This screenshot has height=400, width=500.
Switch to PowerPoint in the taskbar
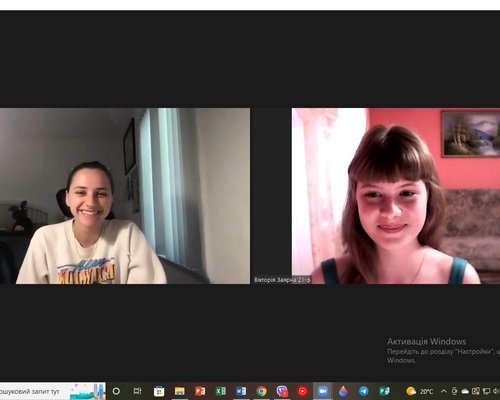click(x=200, y=391)
